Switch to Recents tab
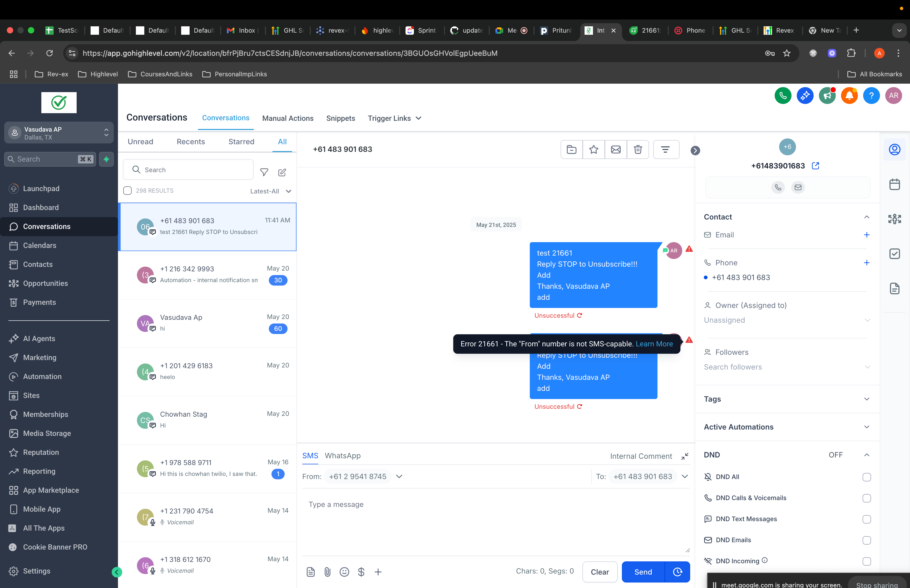Screen dimensions: 910x588 [x=191, y=142]
